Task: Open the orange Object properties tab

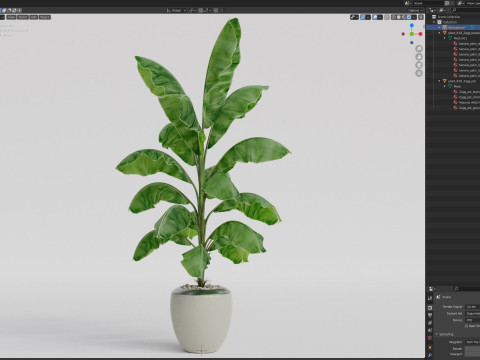Action: [x=430, y=347]
